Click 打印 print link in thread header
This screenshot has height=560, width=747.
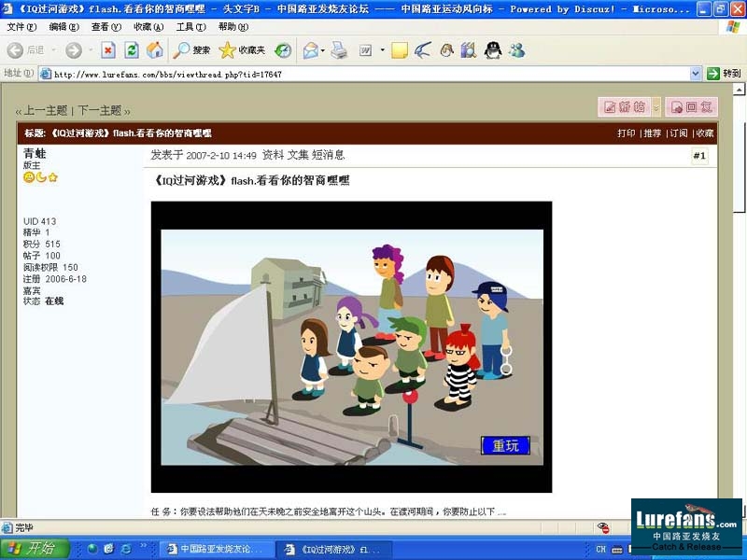click(626, 133)
